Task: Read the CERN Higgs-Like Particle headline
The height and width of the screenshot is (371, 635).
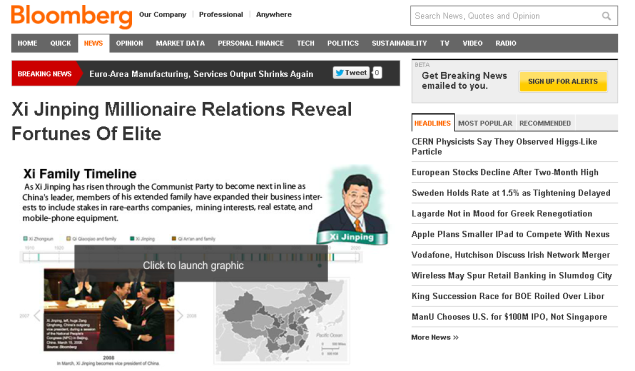Action: pyautogui.click(x=504, y=147)
